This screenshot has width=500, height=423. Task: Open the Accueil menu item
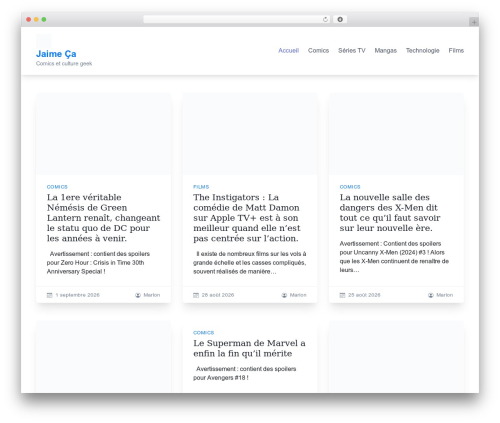(x=288, y=50)
